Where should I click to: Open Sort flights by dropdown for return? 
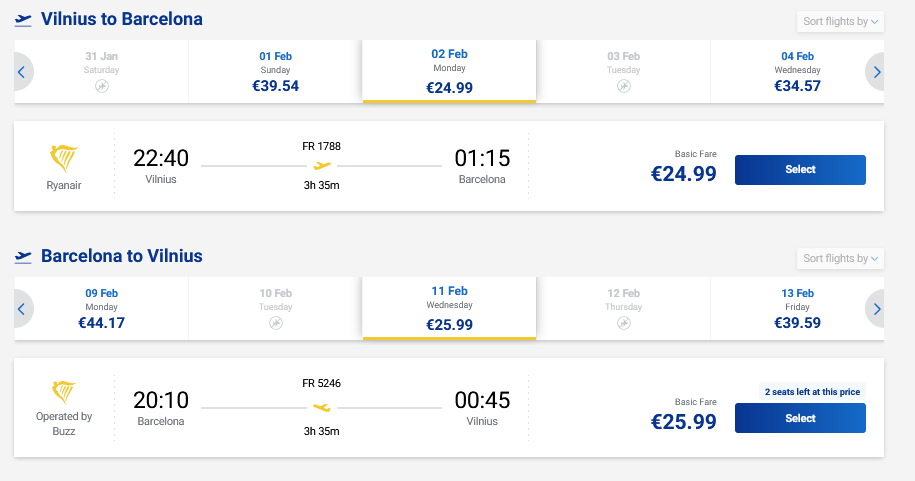[840, 258]
